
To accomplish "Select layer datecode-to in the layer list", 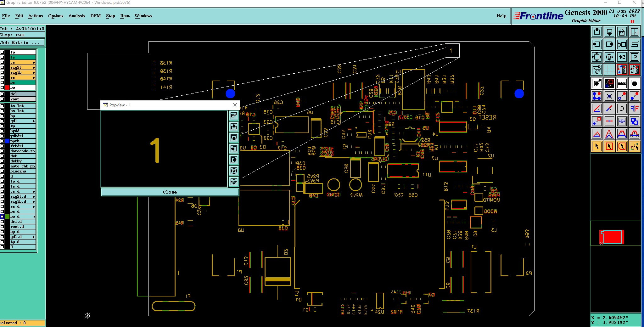I will coord(23,151).
